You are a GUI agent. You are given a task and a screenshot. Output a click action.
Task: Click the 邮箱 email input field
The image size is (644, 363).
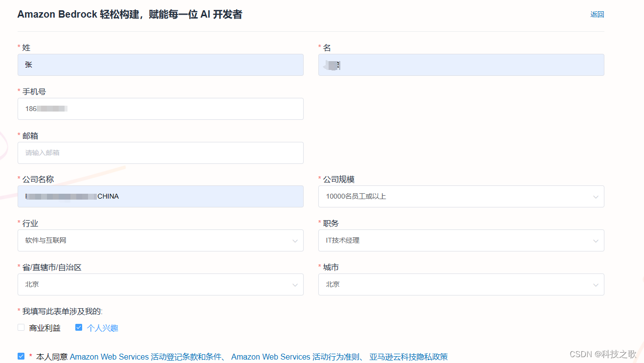click(x=160, y=153)
